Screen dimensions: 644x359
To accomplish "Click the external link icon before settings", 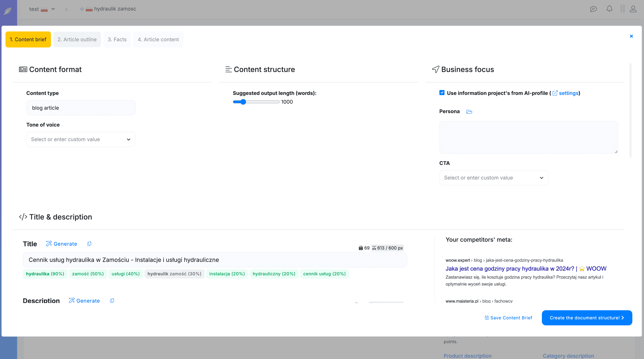I will (555, 93).
